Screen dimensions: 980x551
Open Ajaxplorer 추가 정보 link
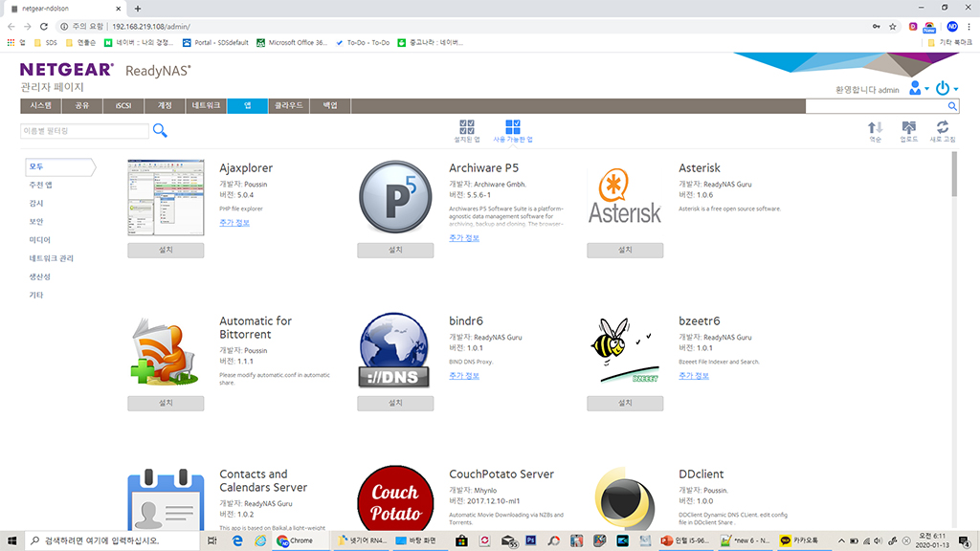234,222
